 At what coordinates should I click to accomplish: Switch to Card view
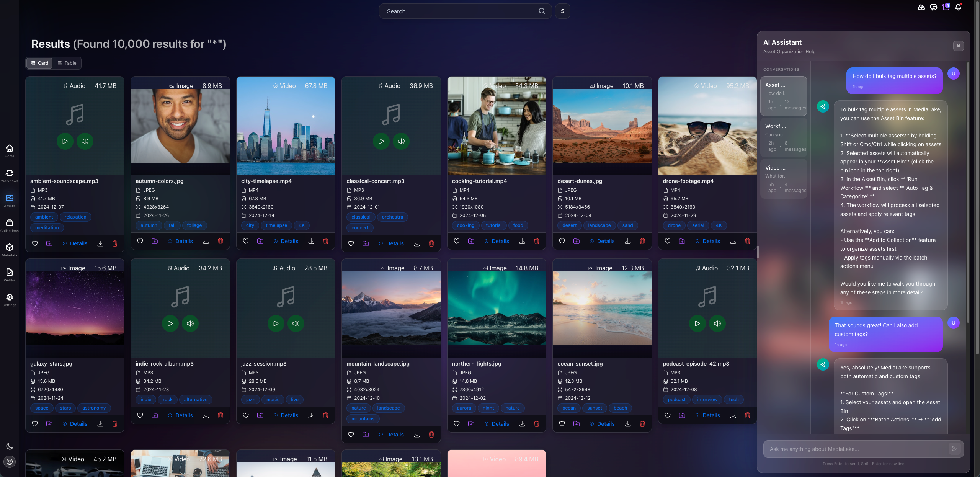pos(39,63)
